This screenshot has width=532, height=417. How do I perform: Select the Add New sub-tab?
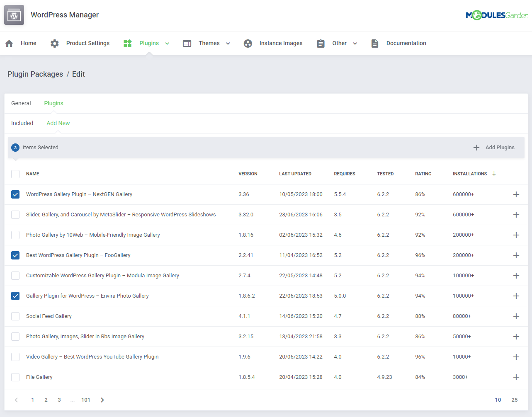tap(58, 123)
